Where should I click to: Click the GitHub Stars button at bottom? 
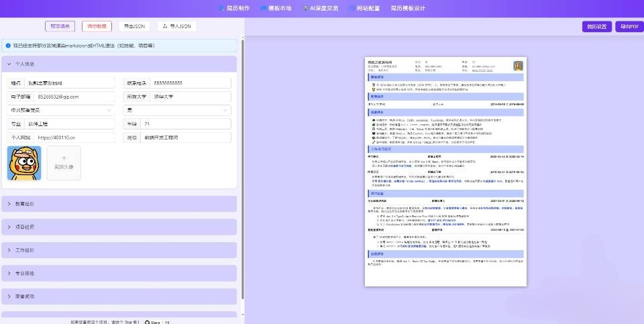pos(152,323)
